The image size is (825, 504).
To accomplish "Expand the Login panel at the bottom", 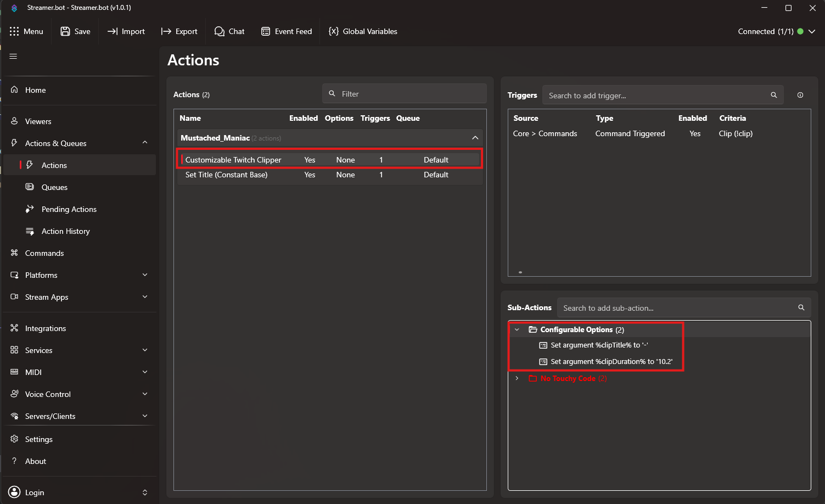I will coord(144,492).
